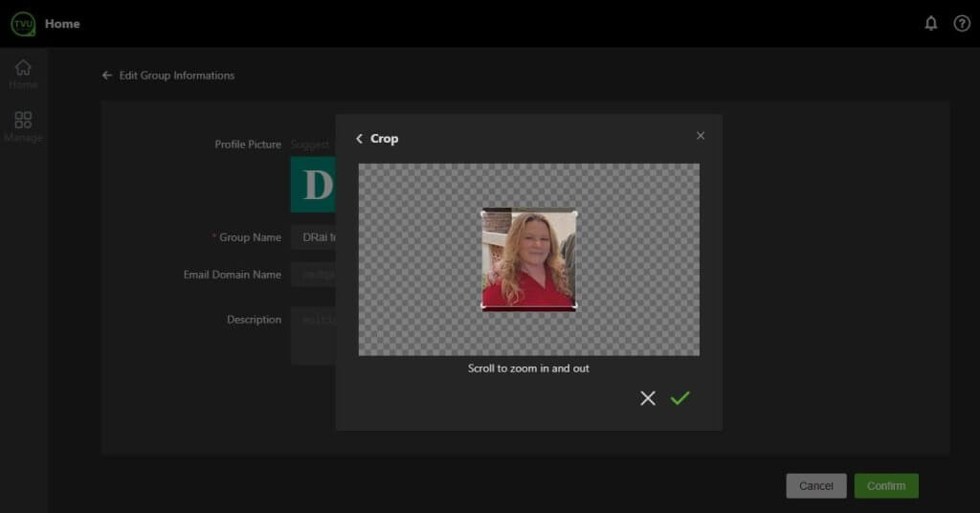Close the Crop dialog

tap(700, 136)
